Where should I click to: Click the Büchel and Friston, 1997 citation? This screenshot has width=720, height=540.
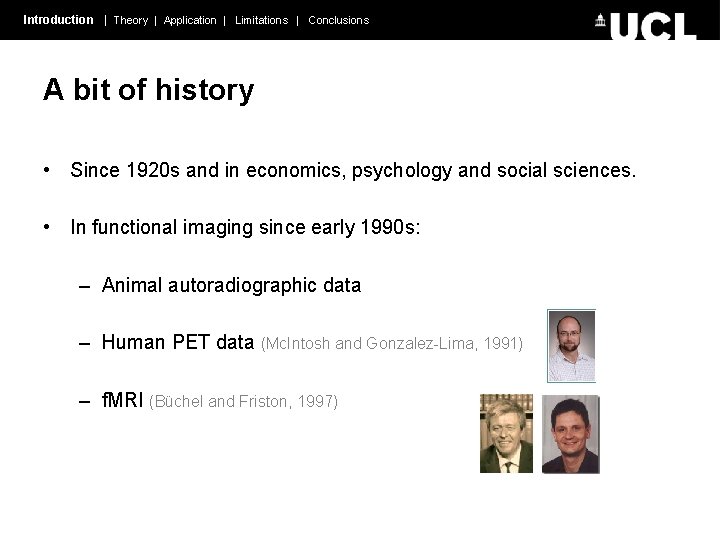(x=244, y=401)
